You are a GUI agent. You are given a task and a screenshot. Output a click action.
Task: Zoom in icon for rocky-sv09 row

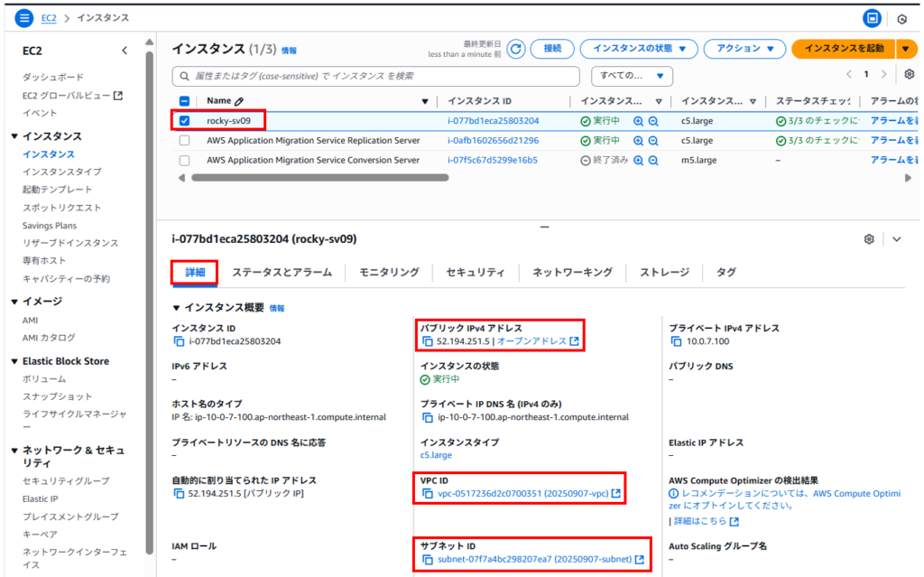click(x=638, y=121)
